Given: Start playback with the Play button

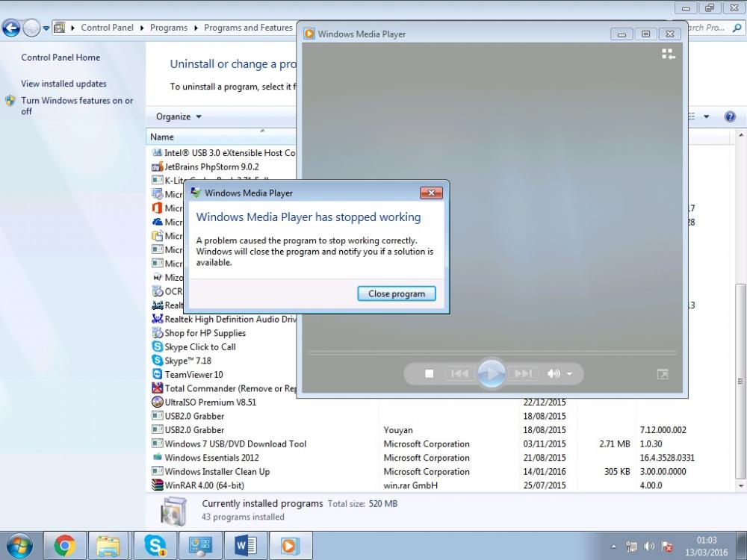Looking at the screenshot, I should [492, 373].
